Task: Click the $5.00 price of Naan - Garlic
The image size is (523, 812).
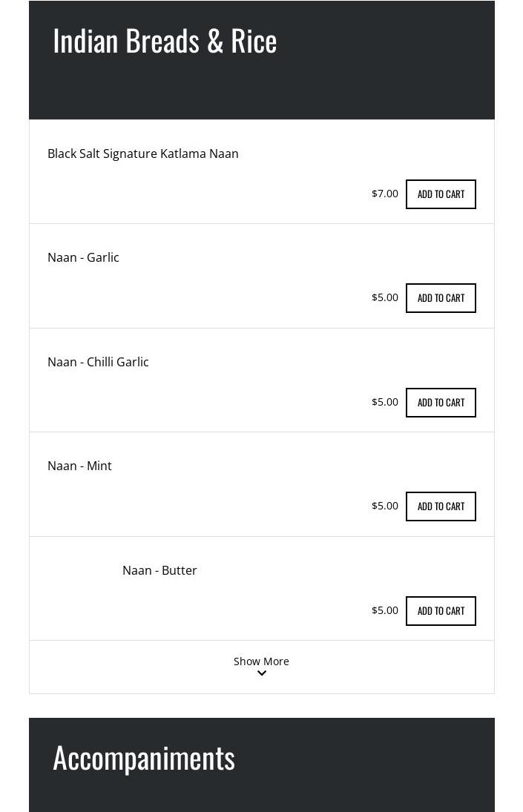Action: pyautogui.click(x=385, y=297)
